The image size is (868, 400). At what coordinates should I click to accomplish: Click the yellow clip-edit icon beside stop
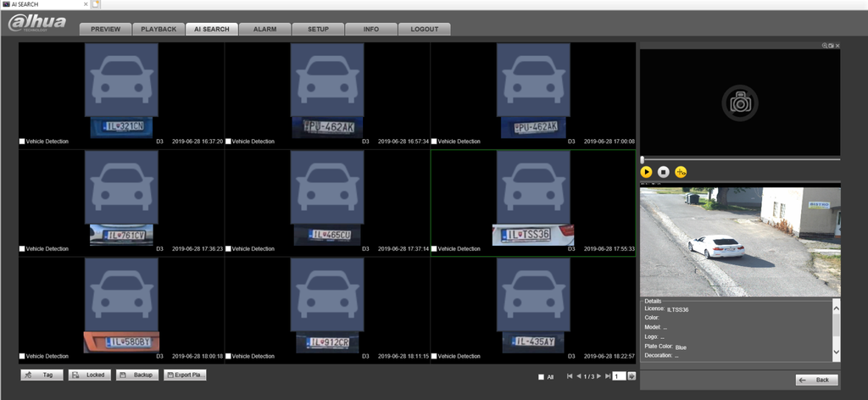pos(681,172)
